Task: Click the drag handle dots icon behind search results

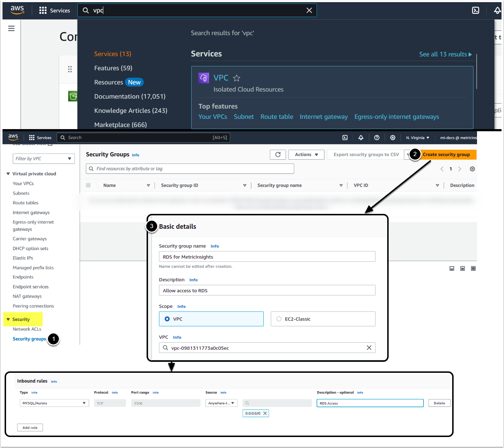Action: [70, 69]
